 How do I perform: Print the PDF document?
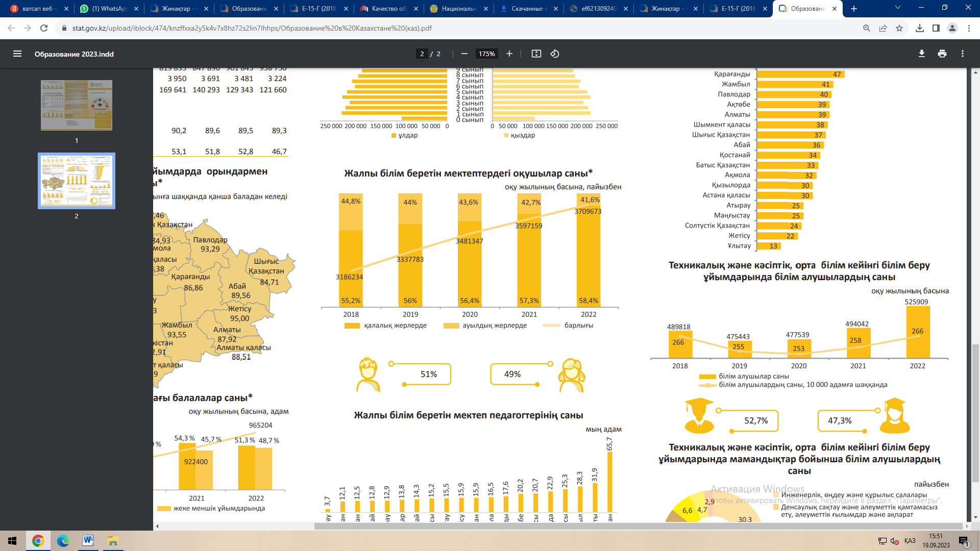pyautogui.click(x=942, y=54)
